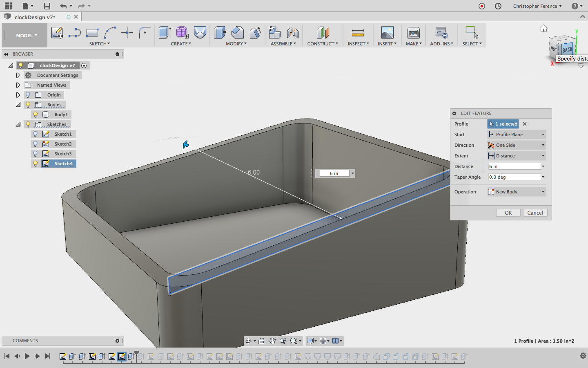Open the MODEL workspace menu

26,36
